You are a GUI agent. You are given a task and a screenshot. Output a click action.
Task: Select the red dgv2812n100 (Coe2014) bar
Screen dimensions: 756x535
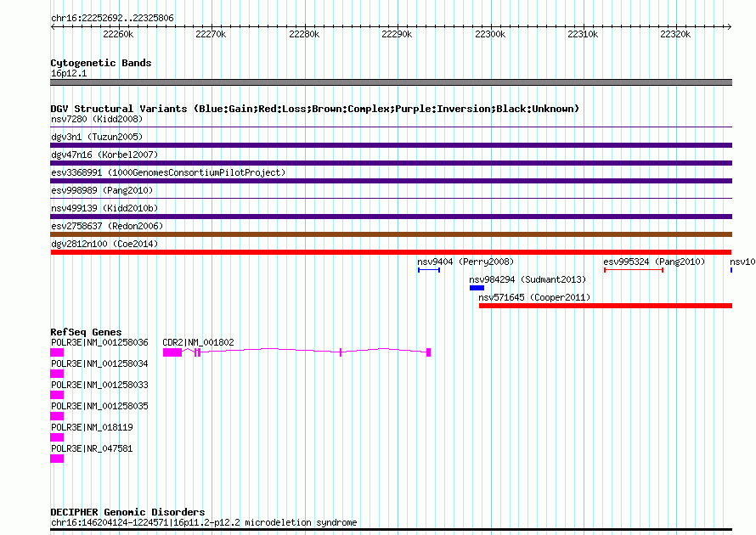(x=391, y=252)
